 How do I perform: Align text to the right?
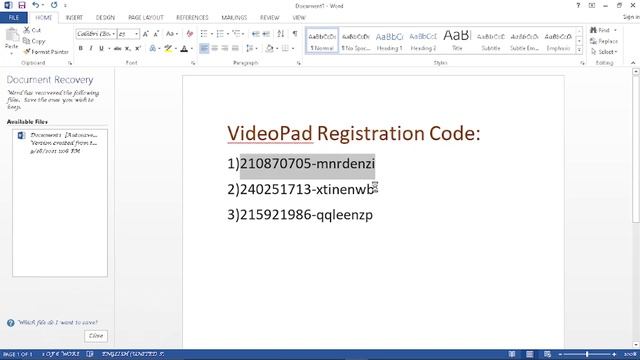[225, 49]
